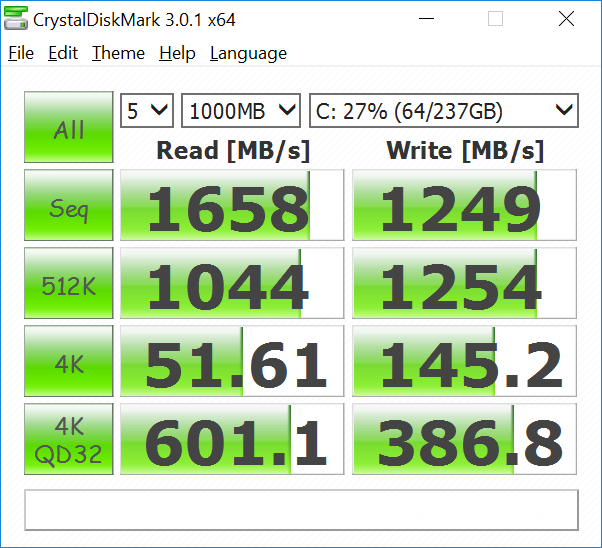Click the Read [MB/s] column header
Viewport: 602px width, 548px height.
pos(233,151)
